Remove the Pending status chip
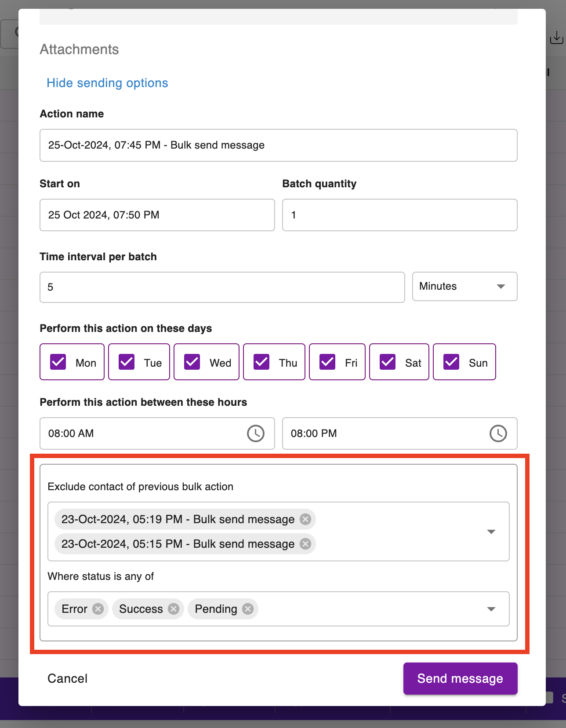The image size is (566, 728). click(248, 609)
